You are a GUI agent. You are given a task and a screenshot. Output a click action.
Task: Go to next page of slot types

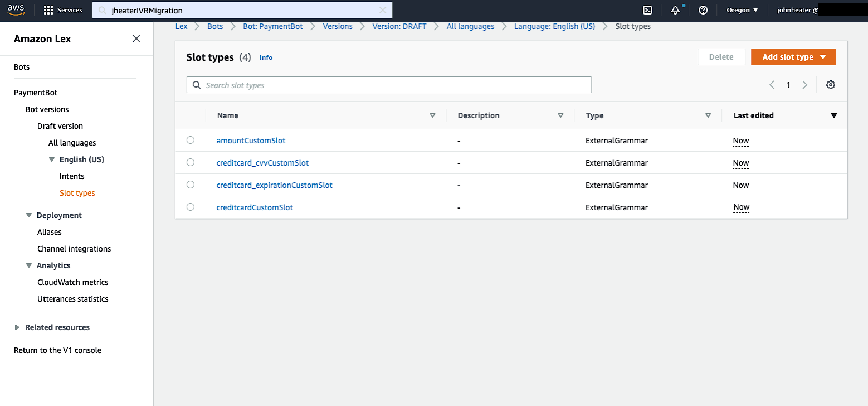tap(804, 85)
